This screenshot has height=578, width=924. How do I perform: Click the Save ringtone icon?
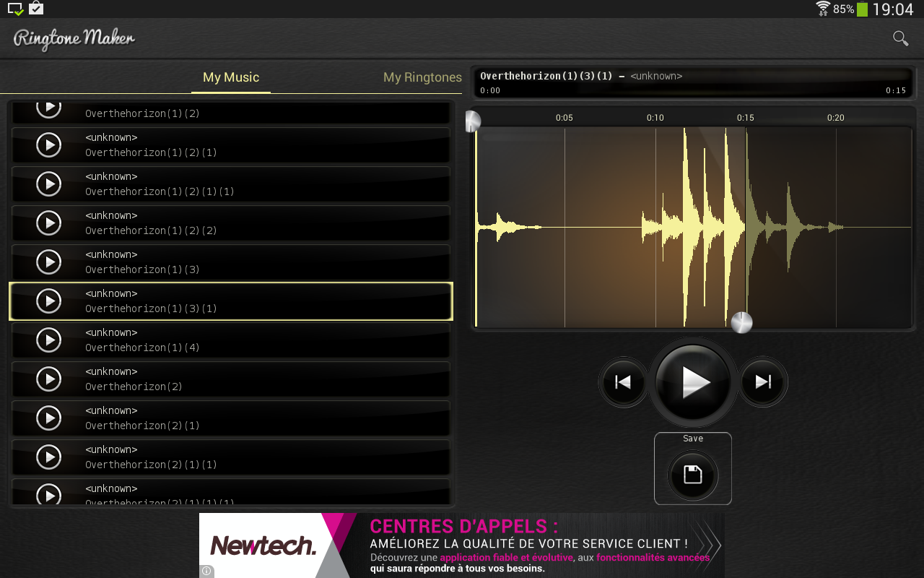point(692,475)
